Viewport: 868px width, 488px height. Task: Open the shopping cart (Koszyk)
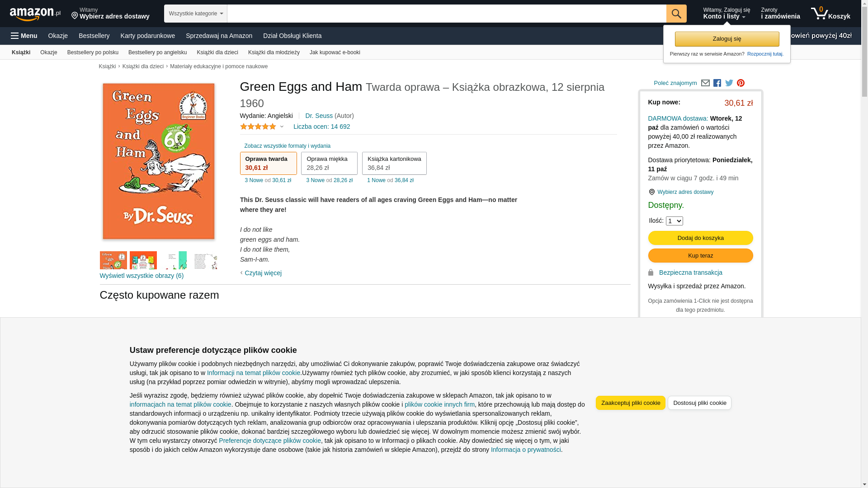tap(830, 14)
